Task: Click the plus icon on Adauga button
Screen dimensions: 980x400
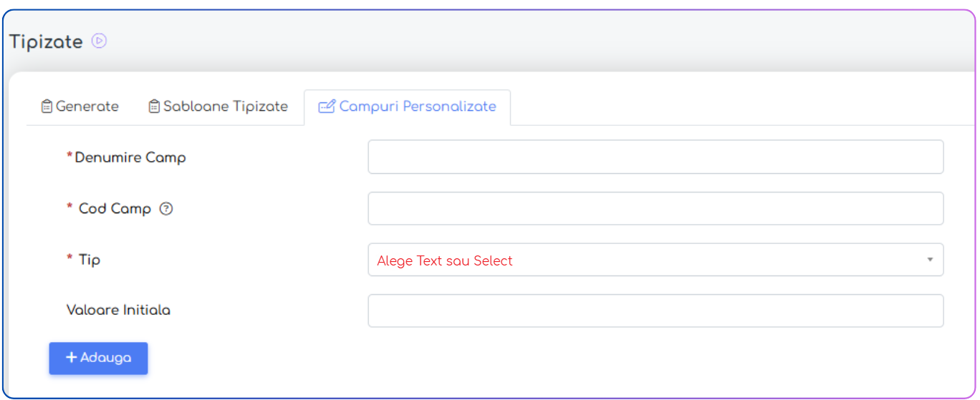Action: coord(72,358)
